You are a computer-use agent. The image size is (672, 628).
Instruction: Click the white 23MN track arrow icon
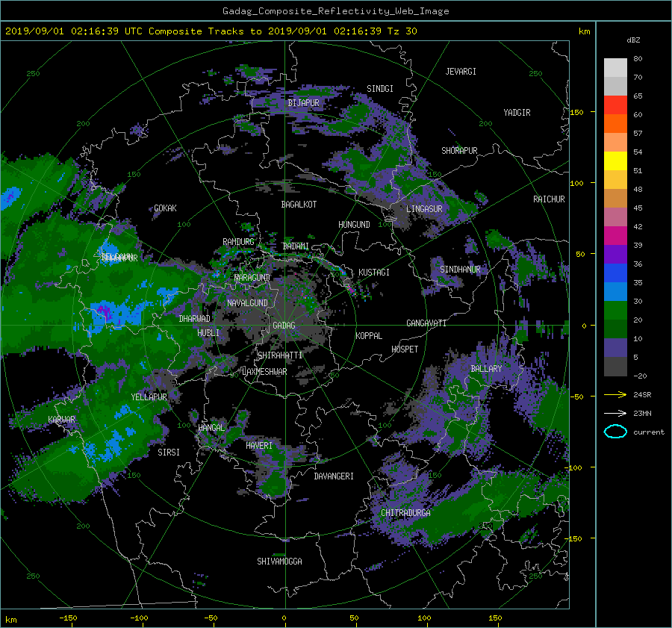point(615,413)
